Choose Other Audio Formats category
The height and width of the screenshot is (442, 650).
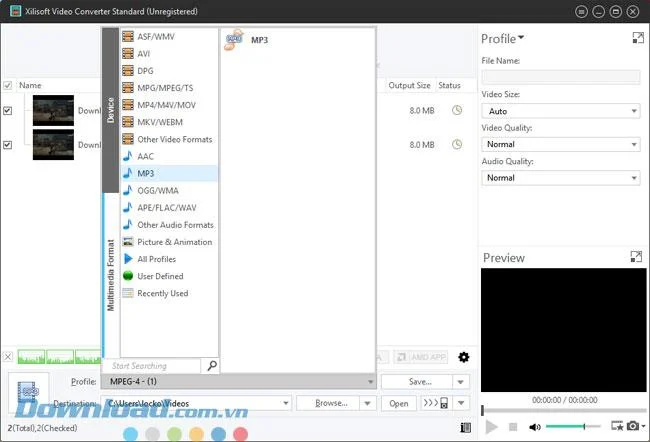pos(169,225)
